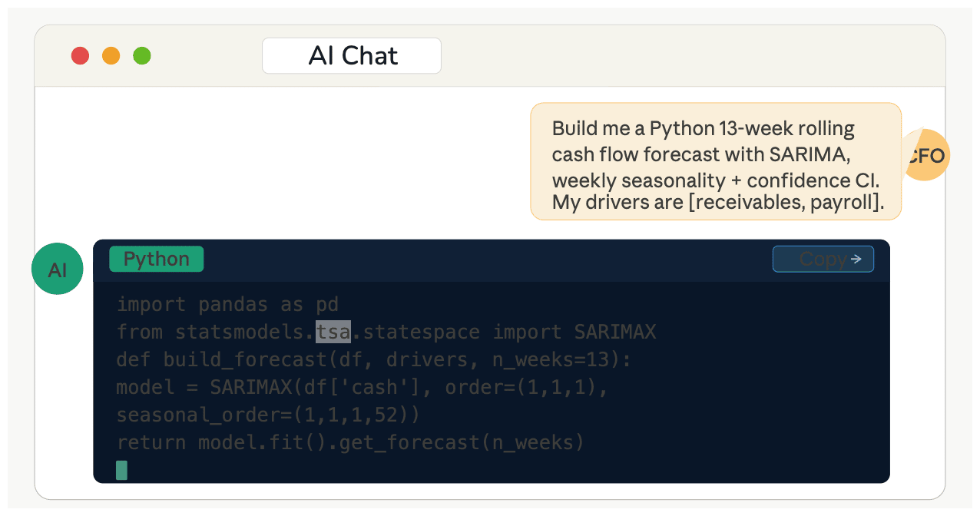
Task: Click the green typing cursor block
Action: (121, 470)
